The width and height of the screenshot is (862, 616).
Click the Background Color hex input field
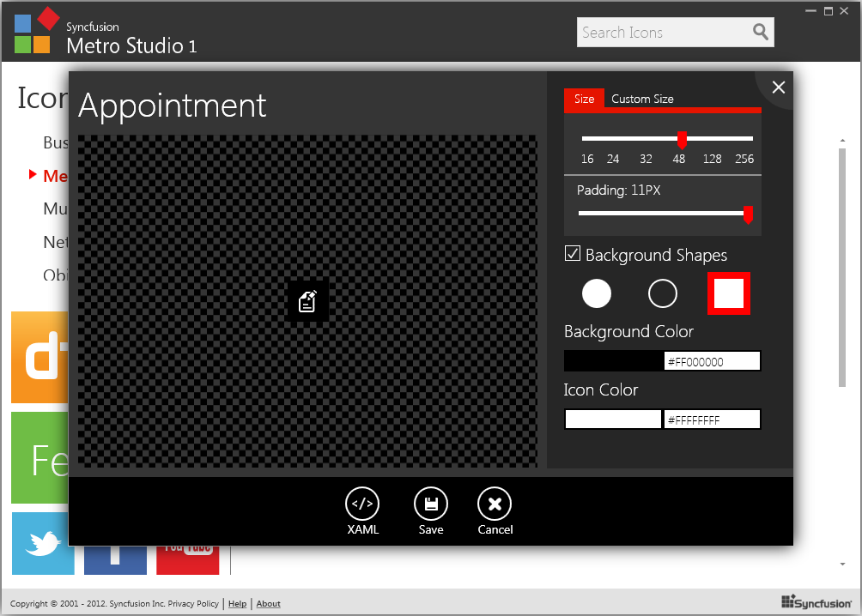tap(712, 361)
